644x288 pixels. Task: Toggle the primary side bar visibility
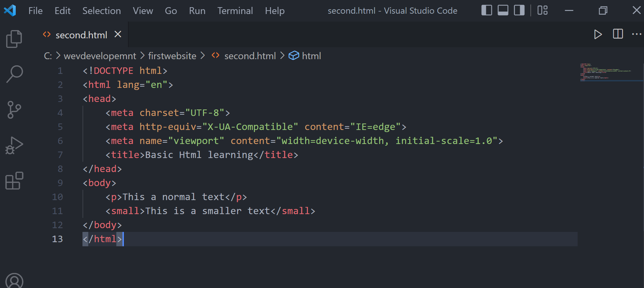[x=487, y=11]
